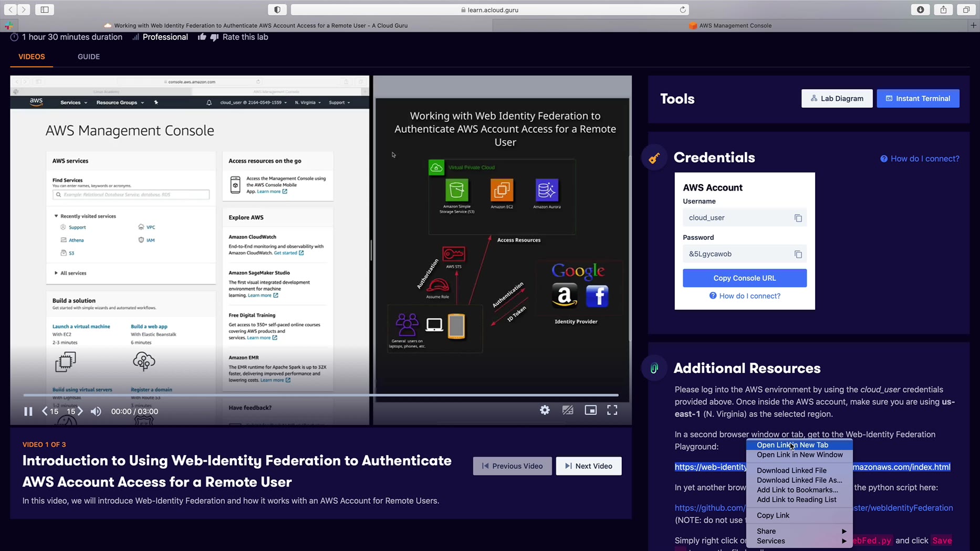Screen dimensions: 980x551
Task: Click the thumbs up rating icon
Action: 202,37
